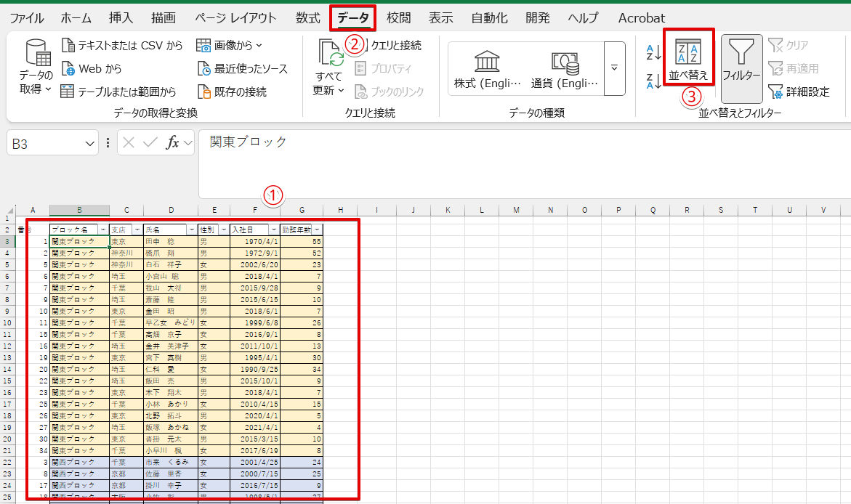Viewport: 851px width, 504px height.
Task: Open the 支店 column filter dropdown
Action: (x=137, y=230)
